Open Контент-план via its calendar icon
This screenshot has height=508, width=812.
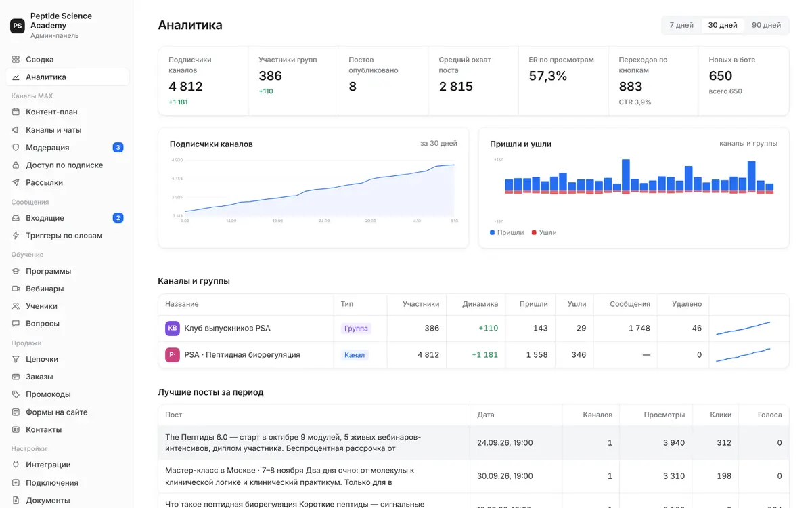[x=16, y=112]
